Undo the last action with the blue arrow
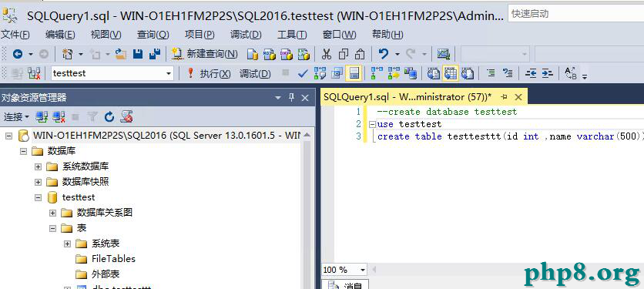644x289 pixels. (x=383, y=54)
